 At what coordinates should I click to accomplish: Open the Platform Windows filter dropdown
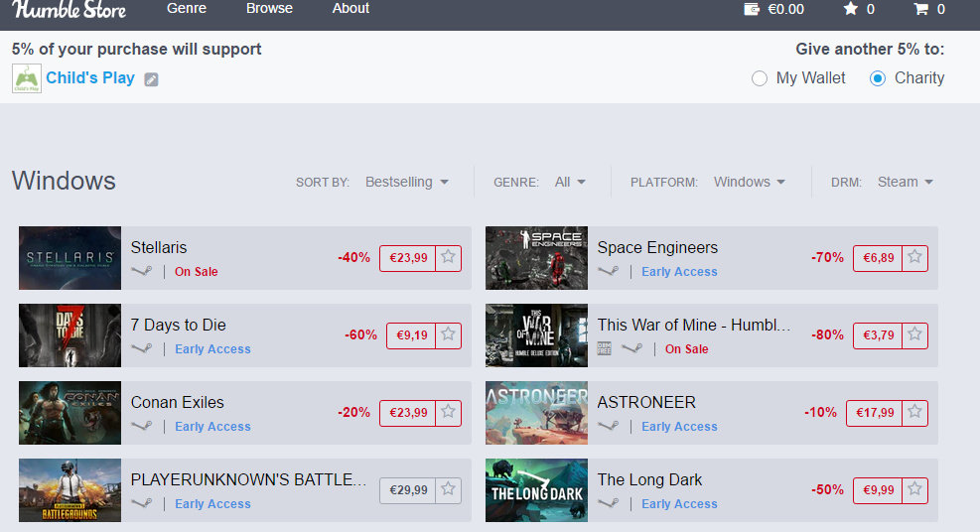tap(750, 182)
